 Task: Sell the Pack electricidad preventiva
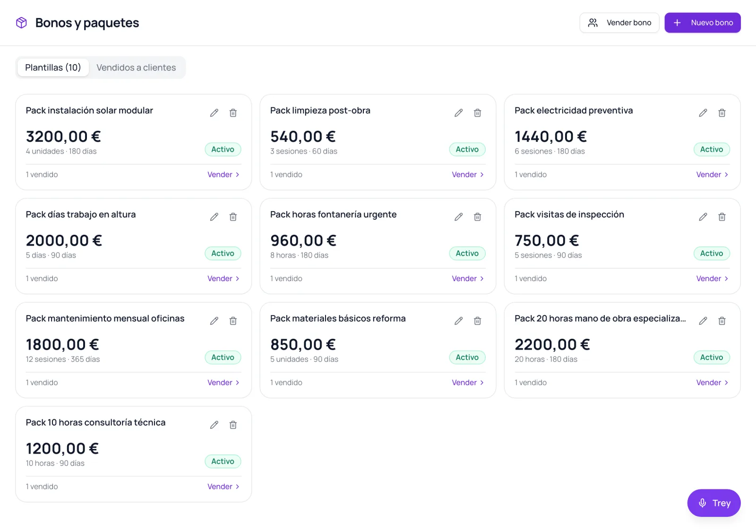click(x=712, y=174)
